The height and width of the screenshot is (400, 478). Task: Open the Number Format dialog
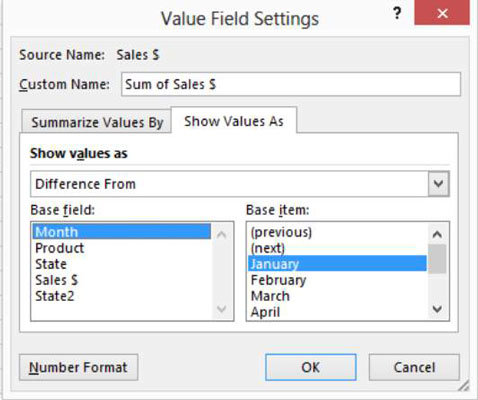78,367
